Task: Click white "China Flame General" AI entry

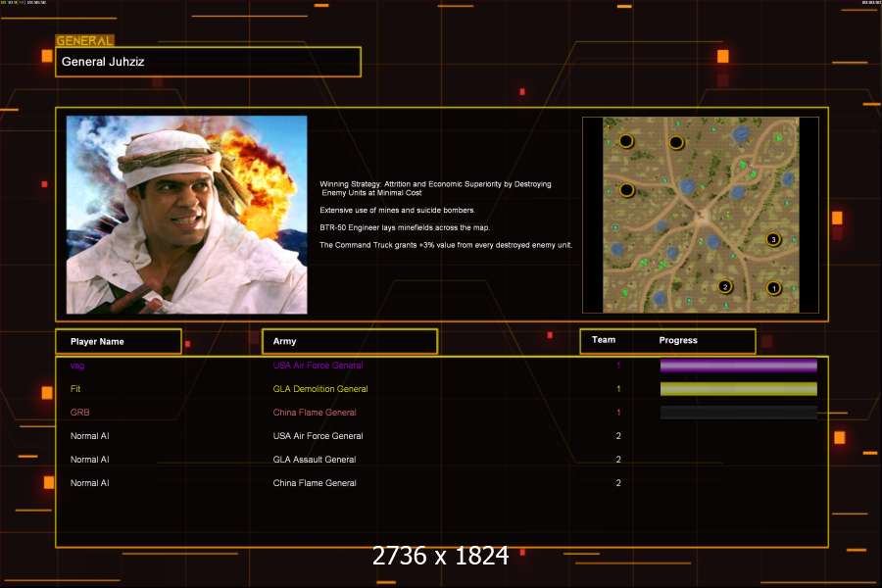Action: [x=315, y=483]
